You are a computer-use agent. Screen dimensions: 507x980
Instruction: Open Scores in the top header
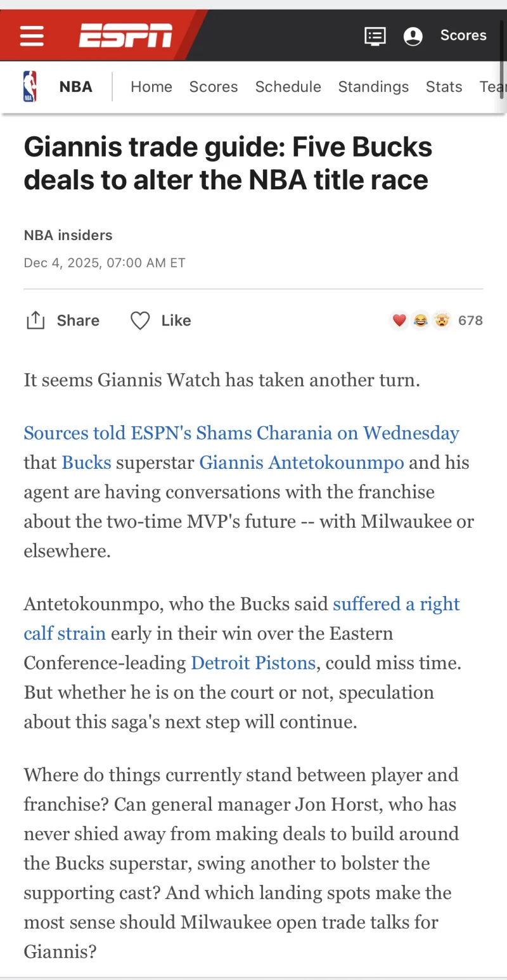point(463,35)
